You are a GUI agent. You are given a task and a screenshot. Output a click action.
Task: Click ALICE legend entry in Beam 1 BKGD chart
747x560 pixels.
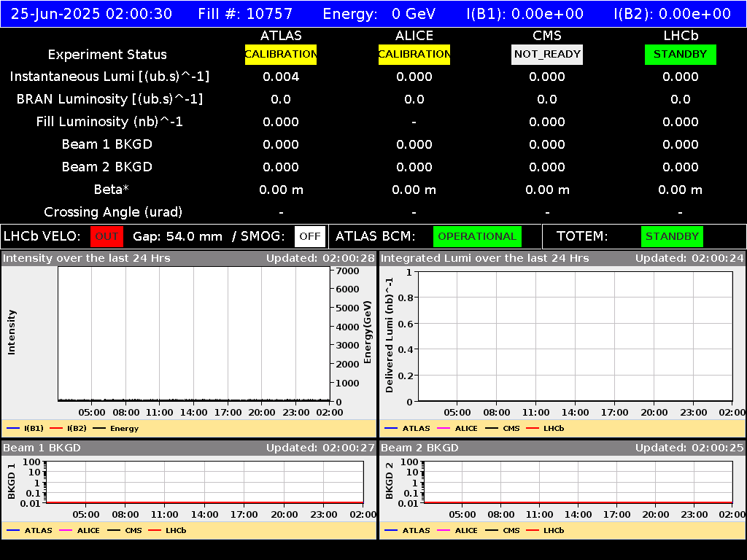click(x=79, y=531)
